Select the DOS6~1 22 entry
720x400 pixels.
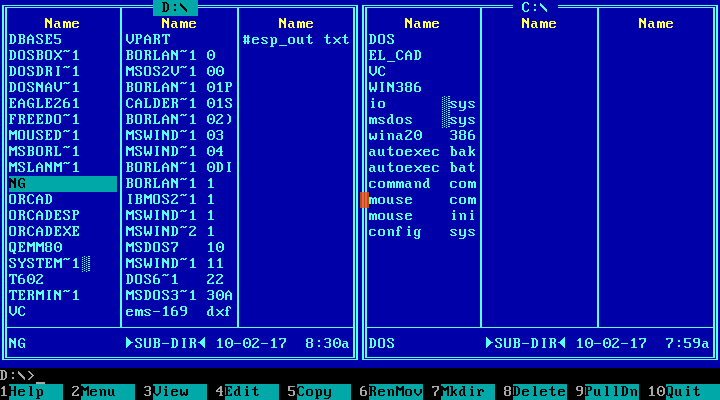(175, 279)
